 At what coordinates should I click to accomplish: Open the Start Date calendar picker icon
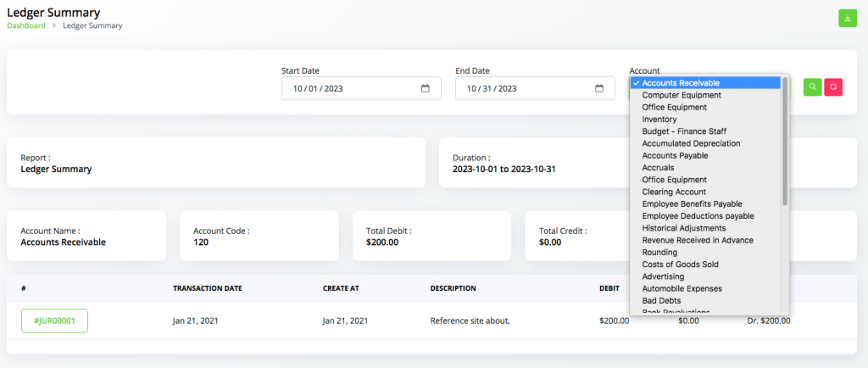(426, 88)
